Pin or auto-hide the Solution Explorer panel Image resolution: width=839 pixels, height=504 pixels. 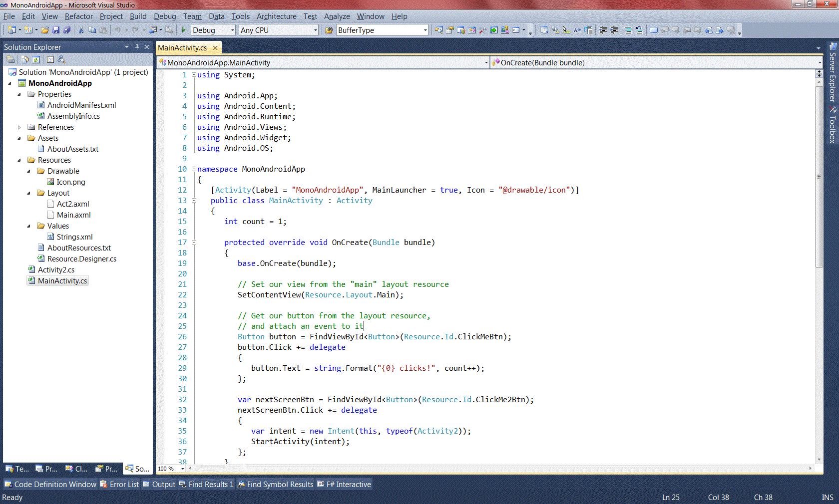(x=137, y=47)
